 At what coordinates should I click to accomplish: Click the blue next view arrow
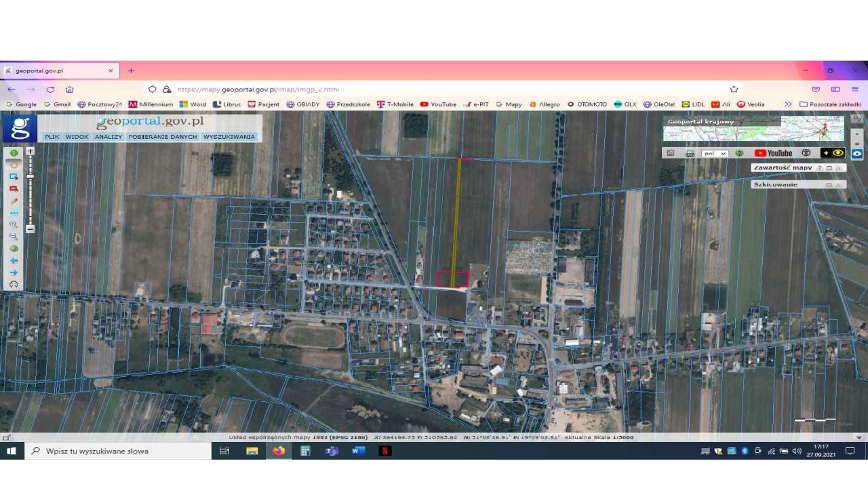click(14, 272)
